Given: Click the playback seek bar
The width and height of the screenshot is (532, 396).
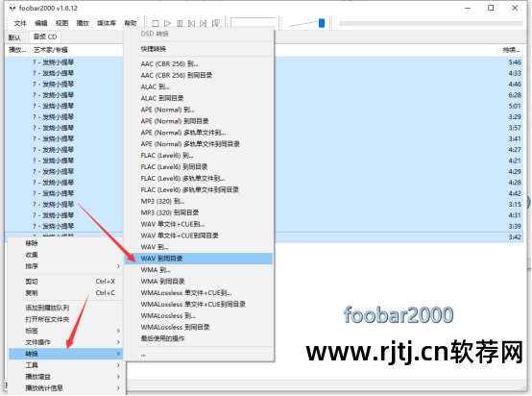Looking at the screenshot, I should [x=430, y=23].
